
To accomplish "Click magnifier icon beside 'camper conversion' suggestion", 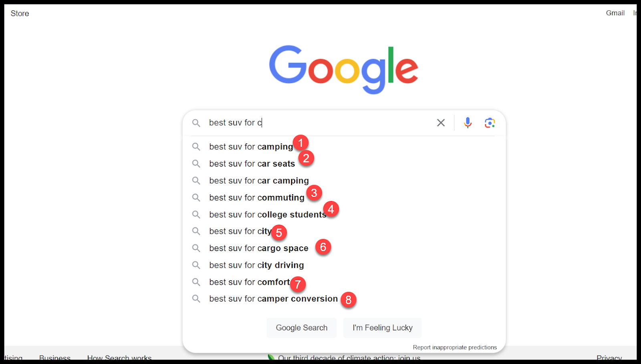I will pyautogui.click(x=196, y=299).
